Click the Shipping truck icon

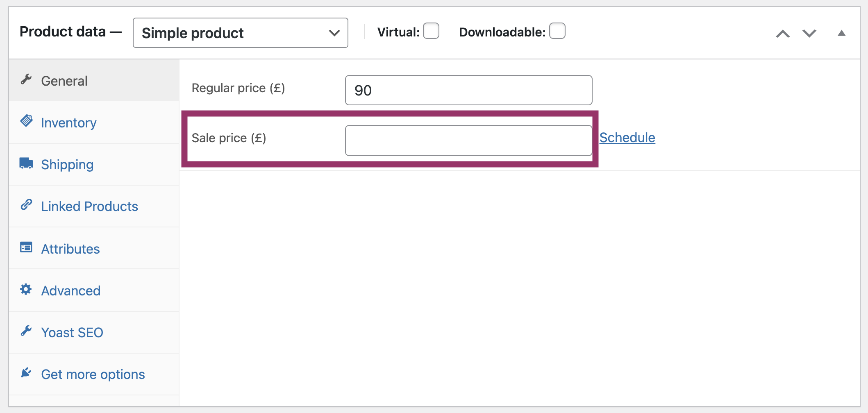coord(26,163)
